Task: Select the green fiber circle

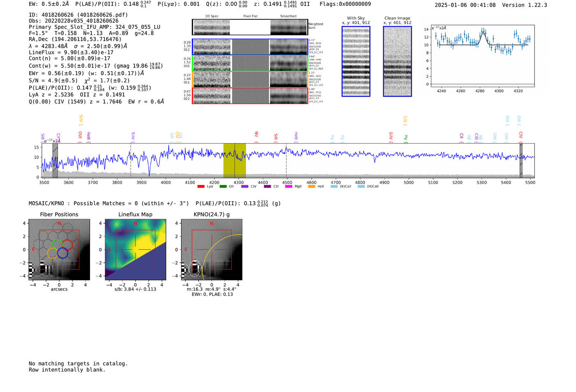Action: (58, 244)
